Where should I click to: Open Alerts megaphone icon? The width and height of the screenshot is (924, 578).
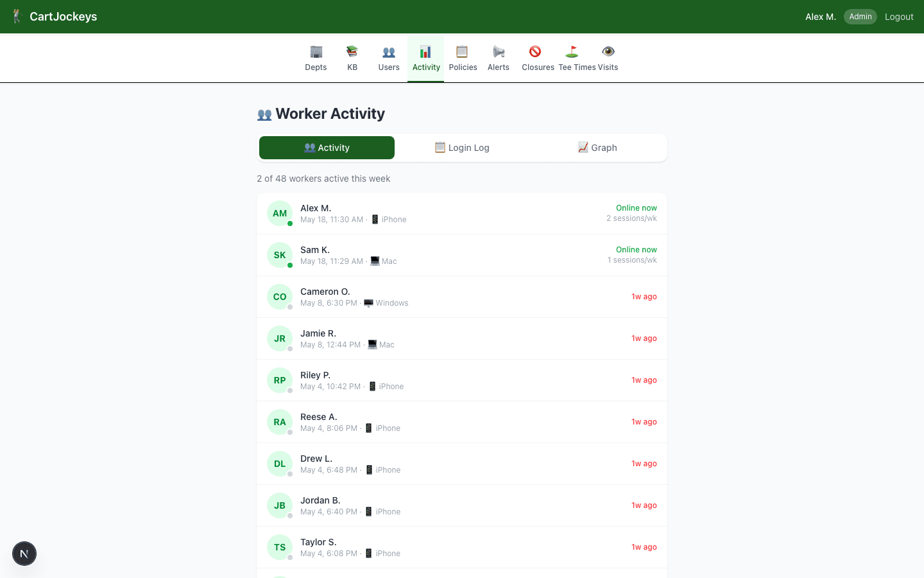click(x=499, y=51)
